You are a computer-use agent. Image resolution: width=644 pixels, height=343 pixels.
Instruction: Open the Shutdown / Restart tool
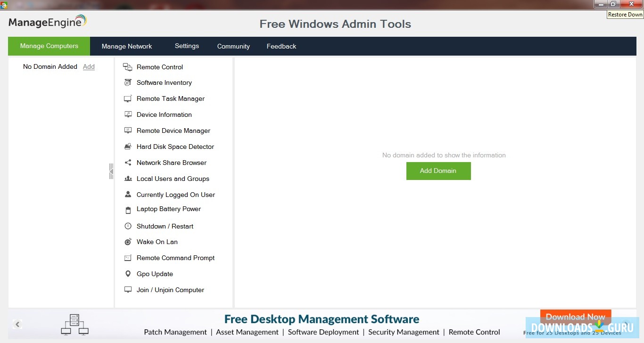point(165,226)
